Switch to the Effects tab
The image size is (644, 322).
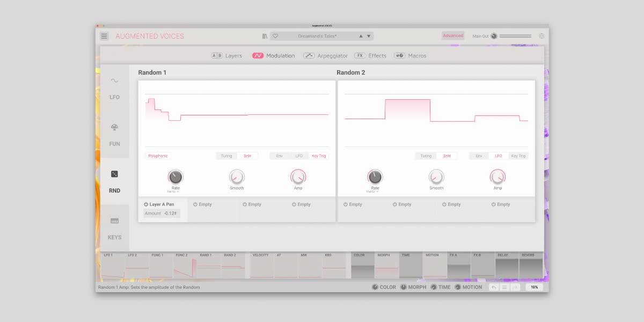pos(370,56)
